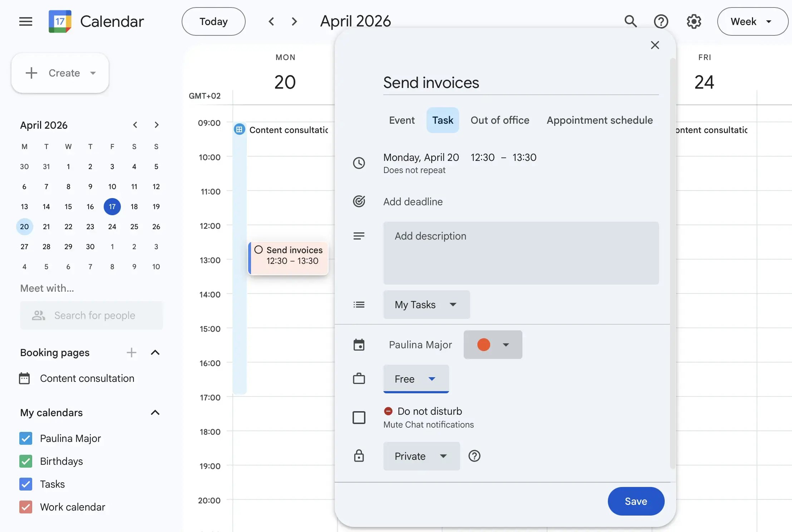792x532 pixels.
Task: Open Calendar help menu
Action: pos(661,21)
